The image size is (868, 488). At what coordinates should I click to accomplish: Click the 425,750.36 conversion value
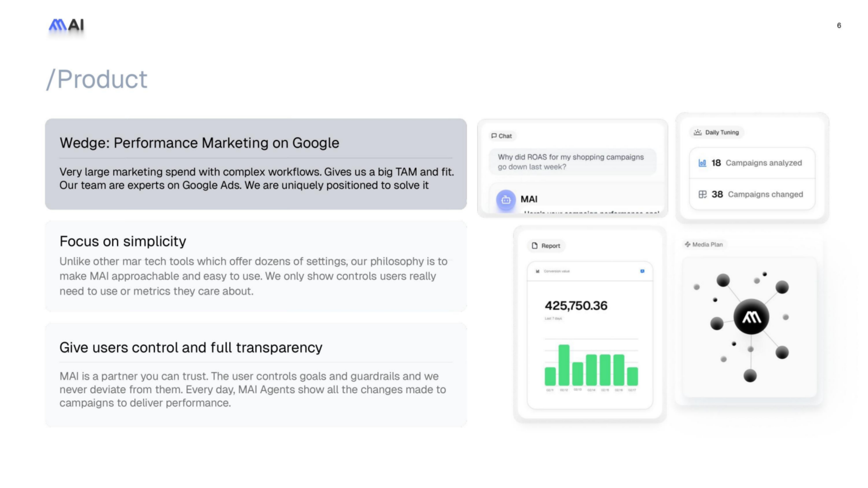[576, 306]
